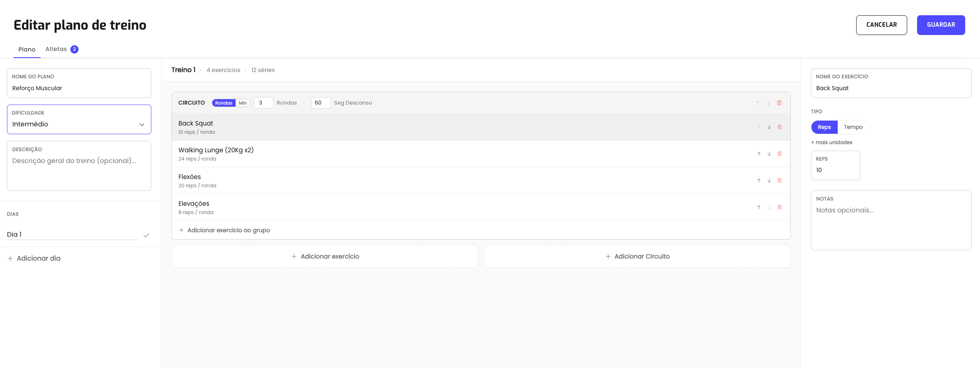Expand mais unidades options
The width and height of the screenshot is (980, 368).
point(832,142)
